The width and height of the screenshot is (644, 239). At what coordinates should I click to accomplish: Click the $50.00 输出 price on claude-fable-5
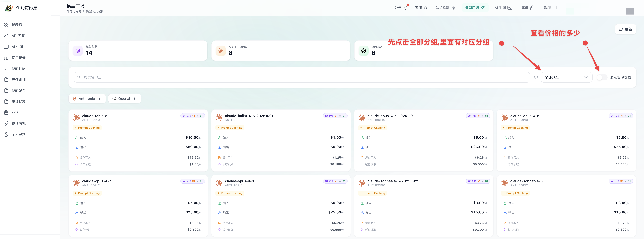[x=193, y=147]
